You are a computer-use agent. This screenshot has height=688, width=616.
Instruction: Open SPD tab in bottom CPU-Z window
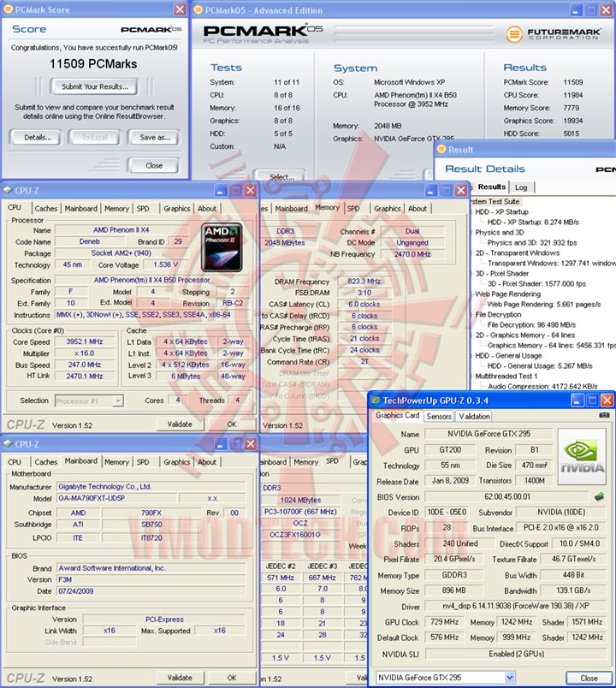(143, 462)
